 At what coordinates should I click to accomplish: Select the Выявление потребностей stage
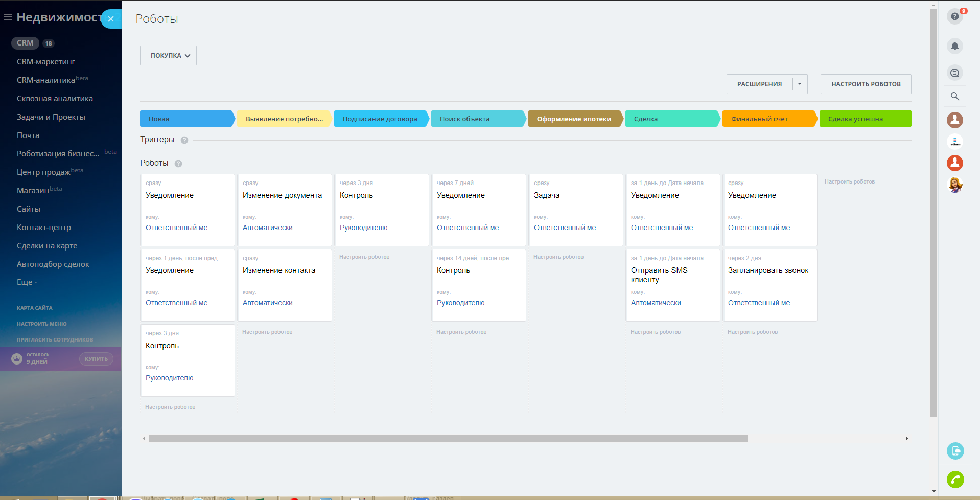(x=284, y=119)
